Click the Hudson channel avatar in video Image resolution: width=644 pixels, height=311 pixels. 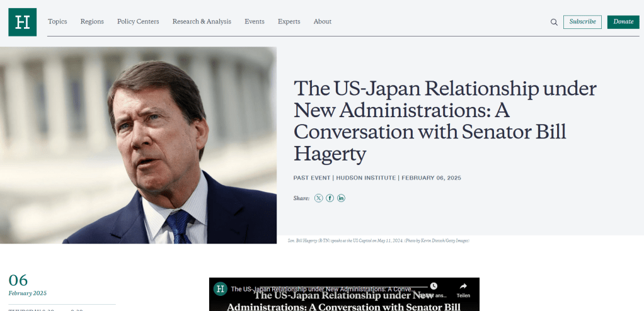pos(221,288)
